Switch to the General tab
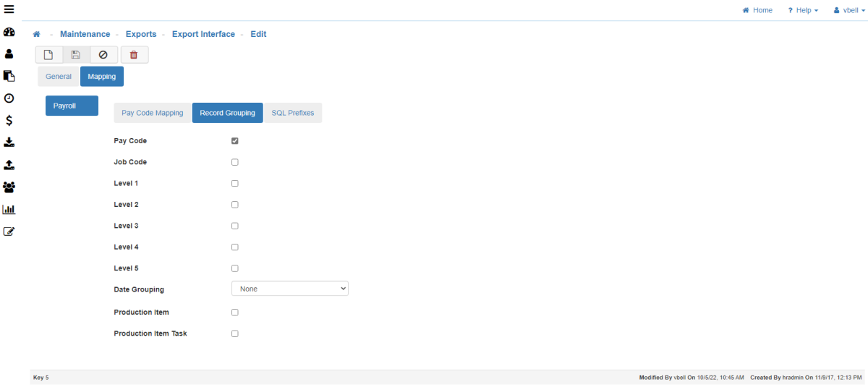Image resolution: width=868 pixels, height=387 pixels. coord(59,76)
